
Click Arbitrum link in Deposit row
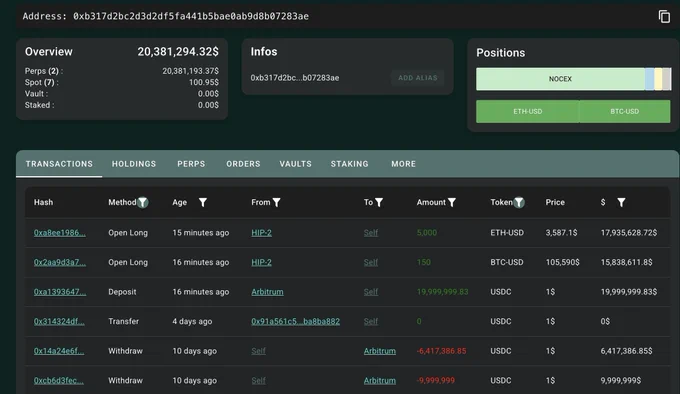pyautogui.click(x=267, y=292)
